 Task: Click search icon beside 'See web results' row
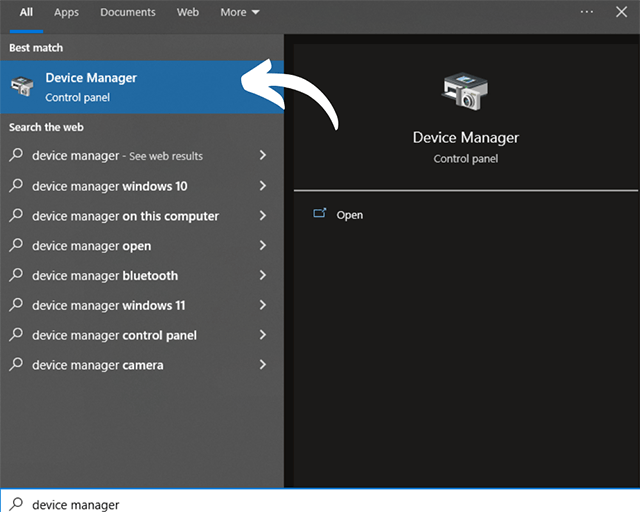pos(16,155)
